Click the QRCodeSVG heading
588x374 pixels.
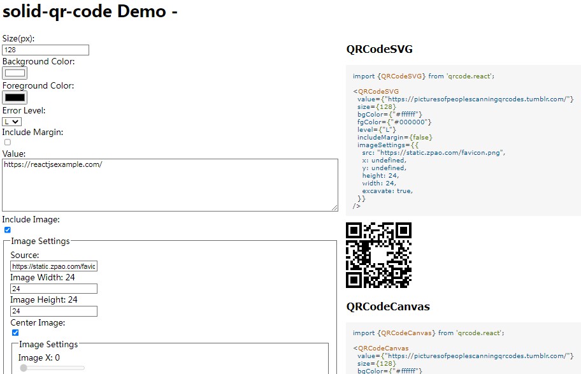(x=379, y=50)
